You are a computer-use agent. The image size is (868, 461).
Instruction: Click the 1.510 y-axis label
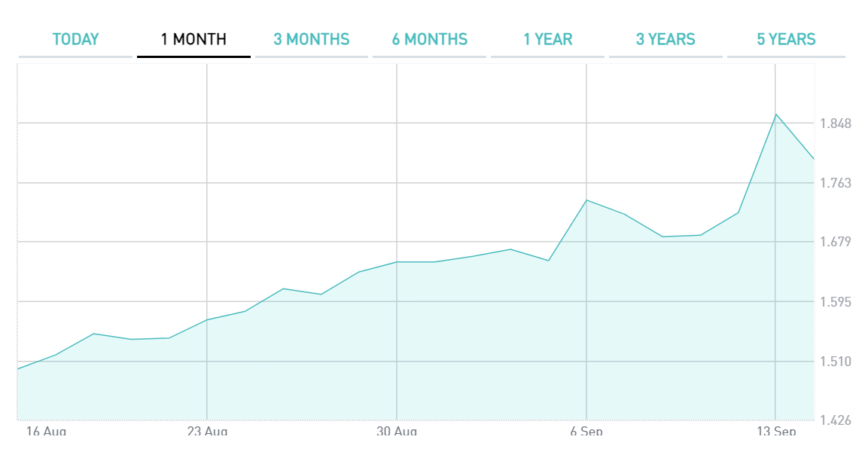point(836,362)
